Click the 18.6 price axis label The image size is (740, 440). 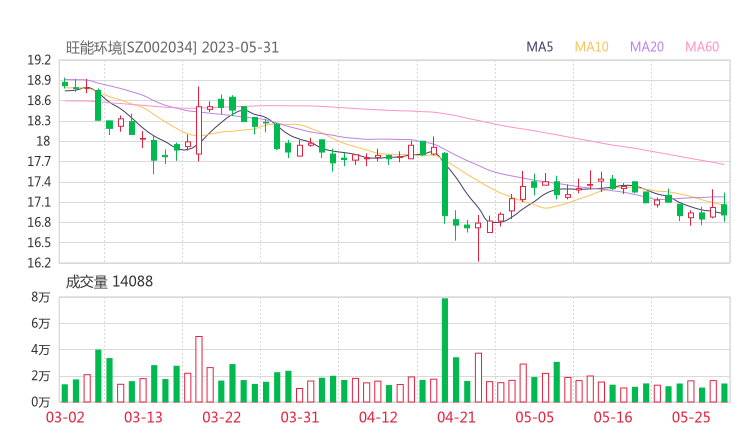coord(39,101)
